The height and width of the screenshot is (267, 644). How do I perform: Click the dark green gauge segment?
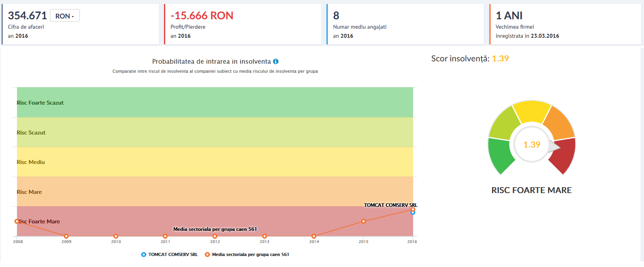coord(500,155)
